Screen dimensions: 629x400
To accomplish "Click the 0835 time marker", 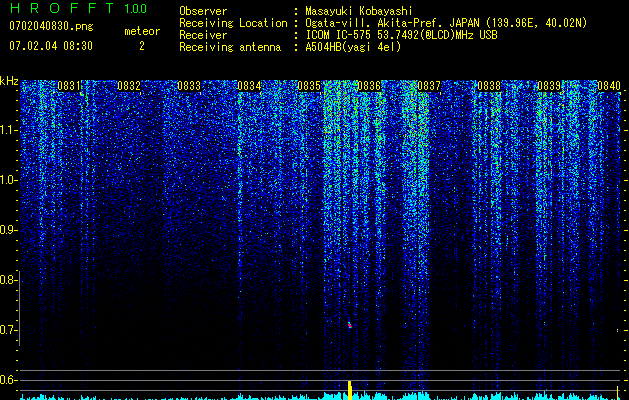I will click(309, 86).
